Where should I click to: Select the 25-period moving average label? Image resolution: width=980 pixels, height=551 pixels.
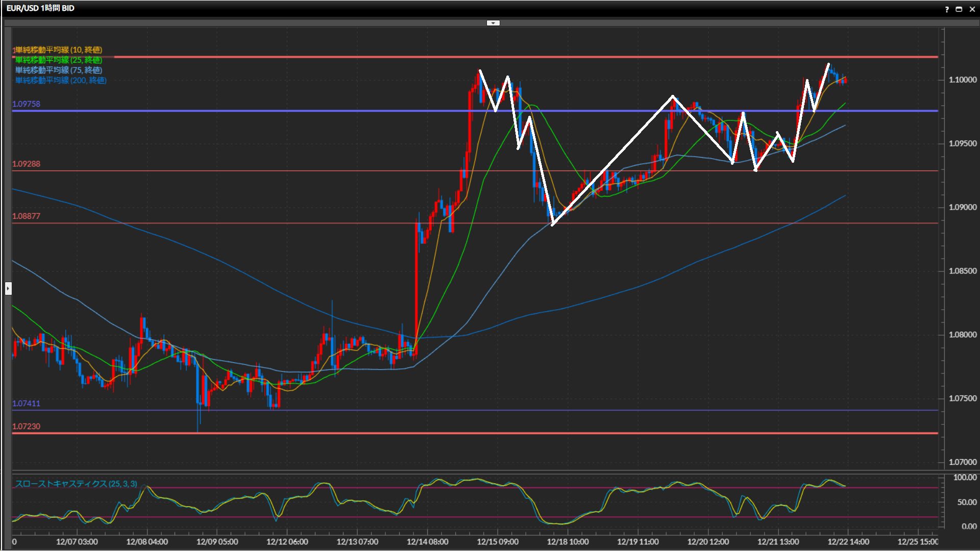[x=58, y=60]
